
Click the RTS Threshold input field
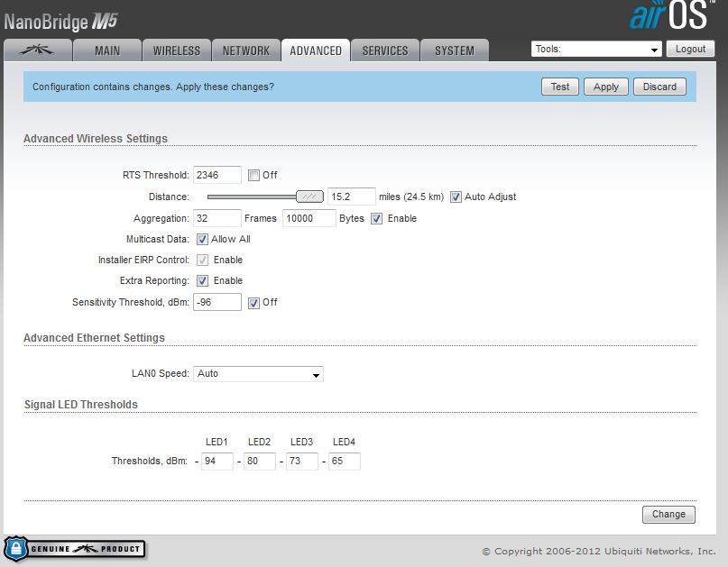(x=217, y=175)
